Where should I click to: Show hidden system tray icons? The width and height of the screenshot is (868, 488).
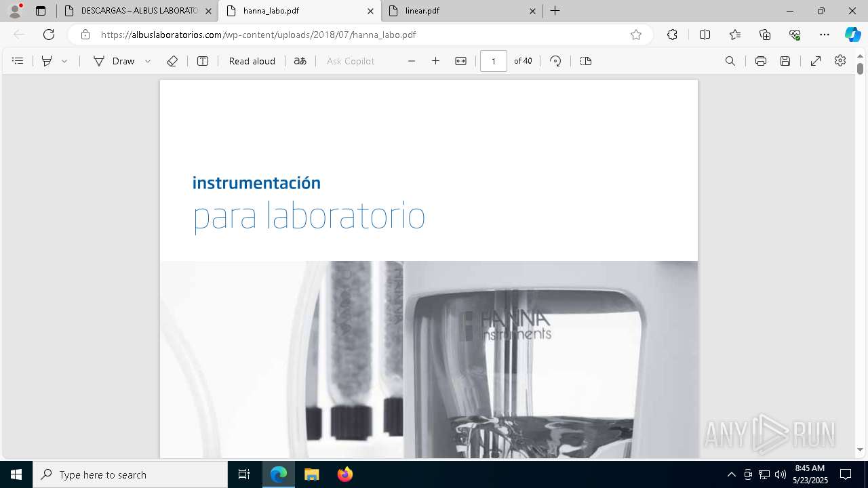tap(731, 474)
